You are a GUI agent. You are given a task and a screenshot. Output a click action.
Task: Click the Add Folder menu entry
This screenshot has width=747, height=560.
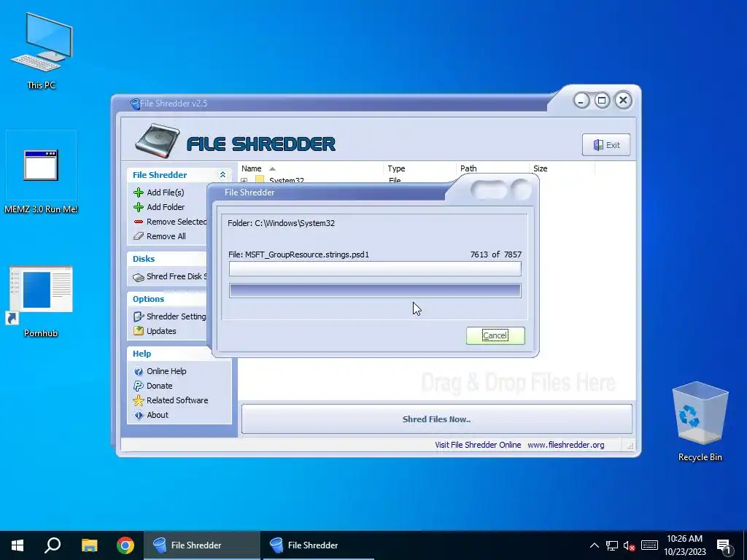[x=166, y=207]
